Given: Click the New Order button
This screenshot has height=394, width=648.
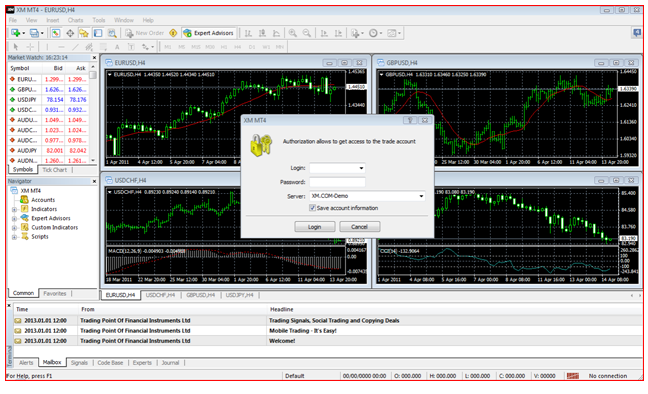Looking at the screenshot, I should point(145,33).
